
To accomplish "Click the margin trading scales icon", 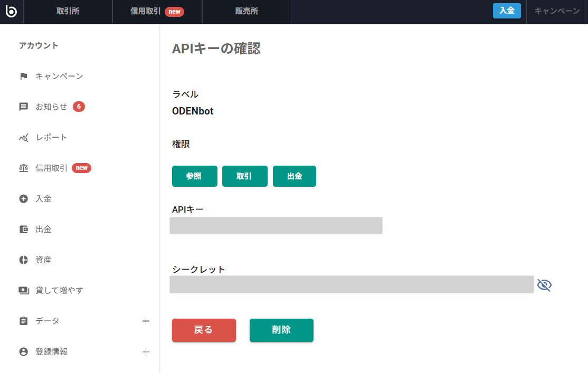I will click(23, 168).
